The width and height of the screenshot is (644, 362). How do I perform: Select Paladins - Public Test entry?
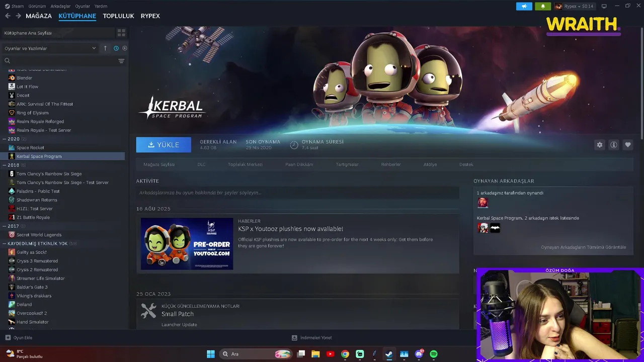[x=38, y=191]
